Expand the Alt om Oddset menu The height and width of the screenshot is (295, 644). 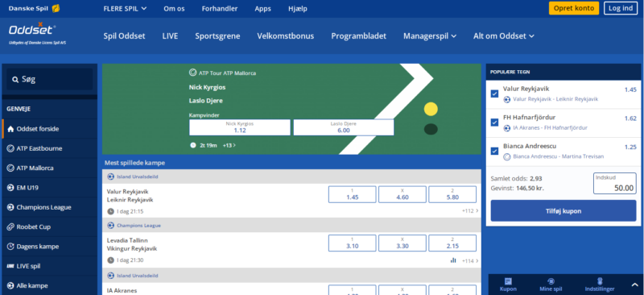pyautogui.click(x=504, y=36)
